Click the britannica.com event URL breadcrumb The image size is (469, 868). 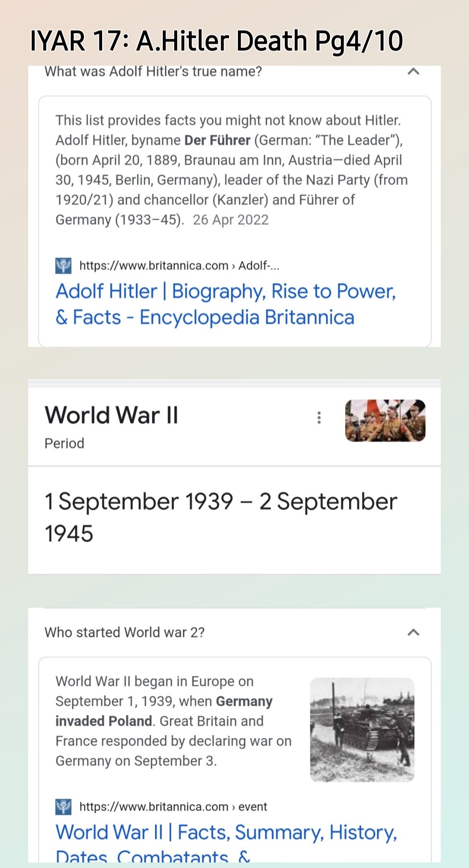173,807
